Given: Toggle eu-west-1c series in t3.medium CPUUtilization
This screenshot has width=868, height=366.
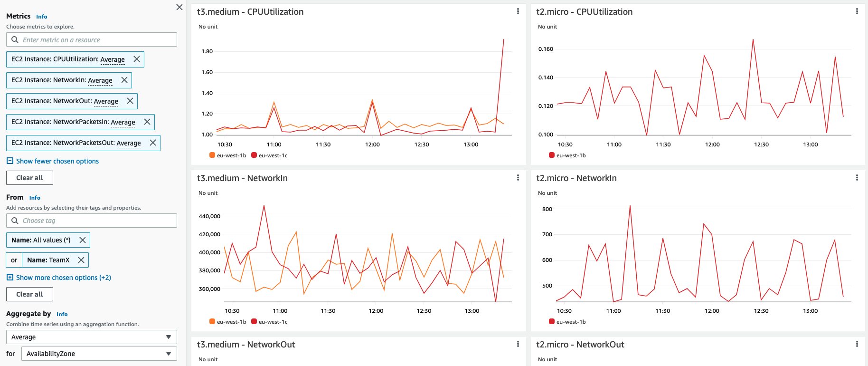Looking at the screenshot, I should click(269, 155).
